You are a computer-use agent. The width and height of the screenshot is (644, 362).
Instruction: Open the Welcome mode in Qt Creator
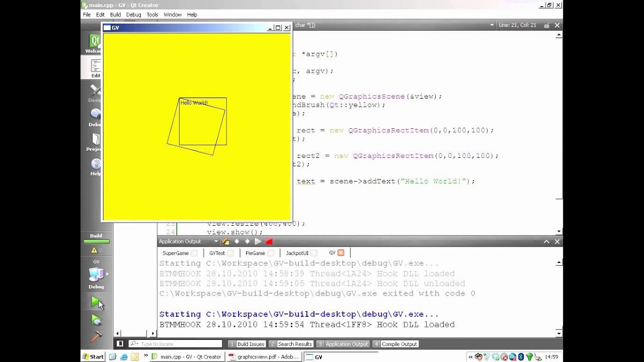tap(94, 43)
